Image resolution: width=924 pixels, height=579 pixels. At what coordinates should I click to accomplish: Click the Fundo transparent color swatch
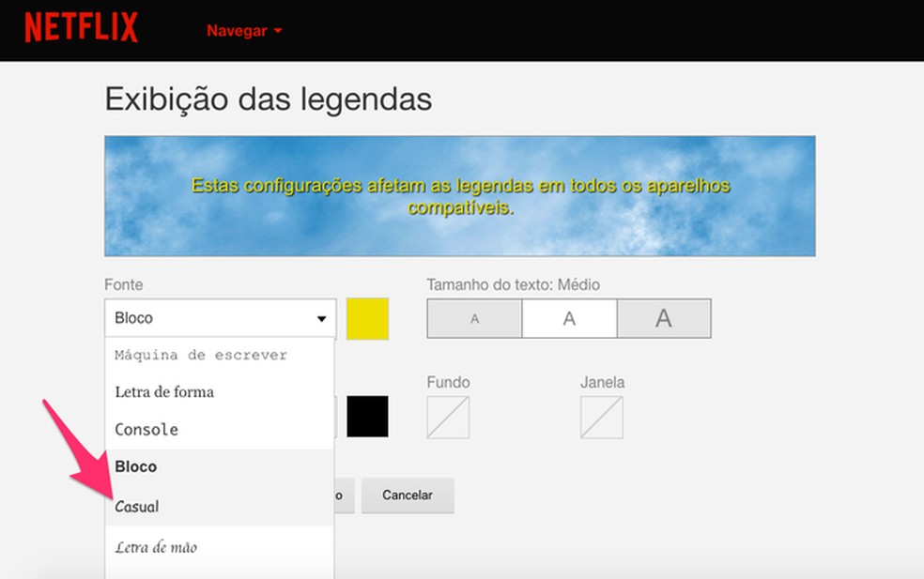[x=448, y=417]
